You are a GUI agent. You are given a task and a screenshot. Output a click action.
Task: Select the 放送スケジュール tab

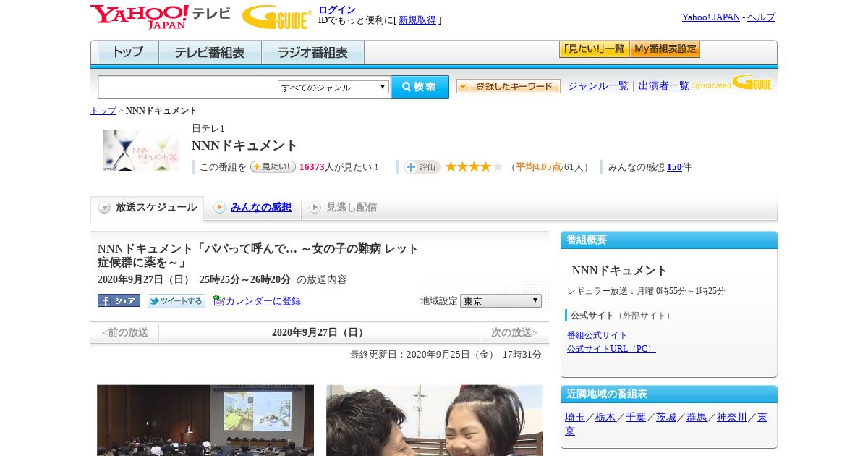[x=148, y=208]
